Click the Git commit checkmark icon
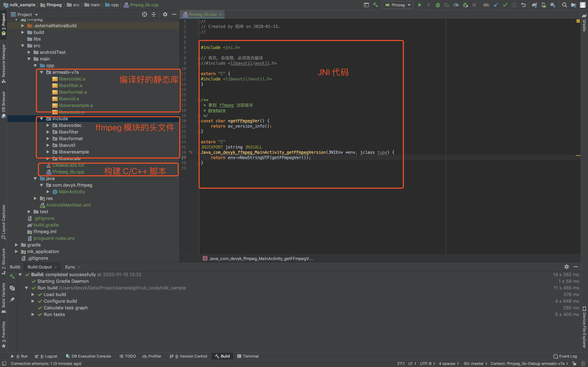The width and height of the screenshot is (588, 367). tap(505, 5)
